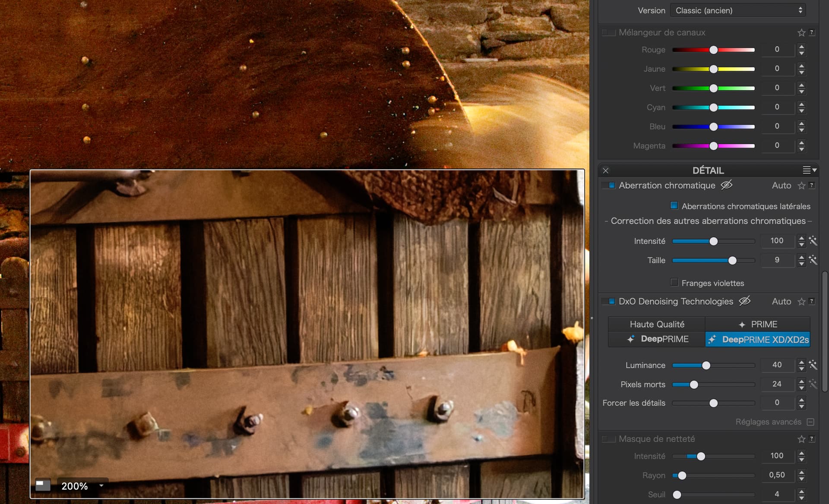Click the magic wand next to Intensité
Screen dimensions: 829x504
pyautogui.click(x=813, y=240)
